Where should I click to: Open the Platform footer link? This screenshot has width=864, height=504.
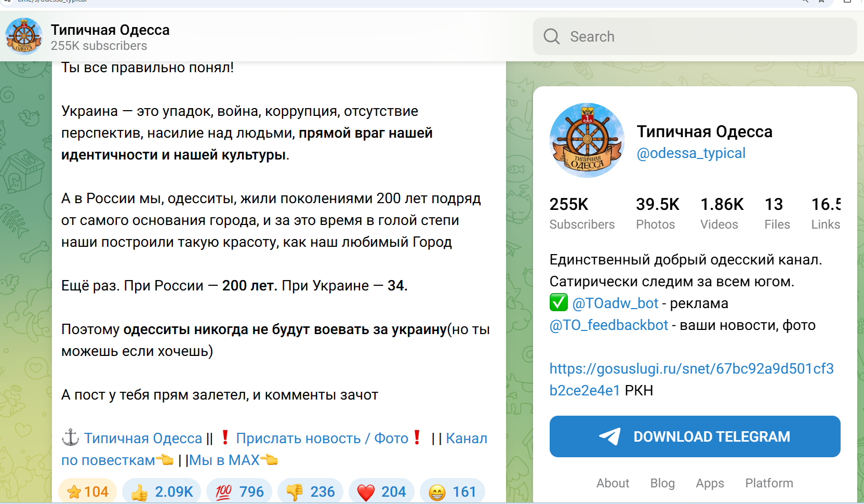(769, 483)
